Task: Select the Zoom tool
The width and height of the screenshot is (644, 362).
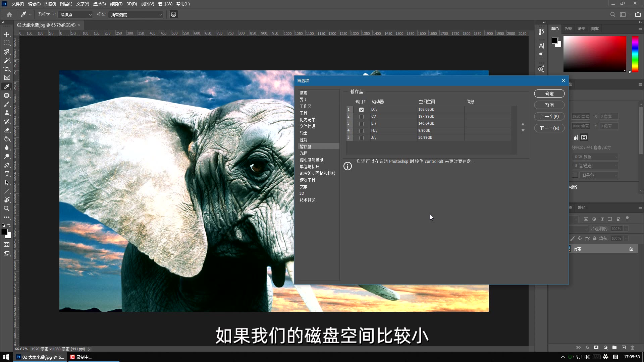Action: (x=7, y=208)
